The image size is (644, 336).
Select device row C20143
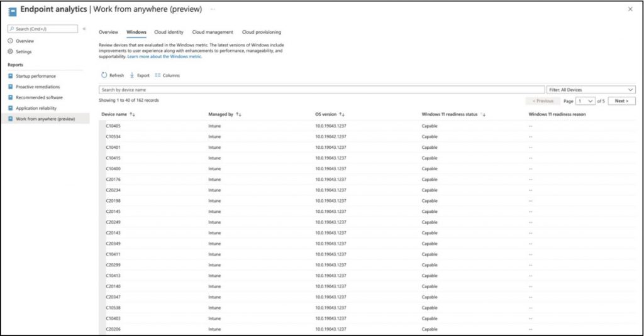367,232
